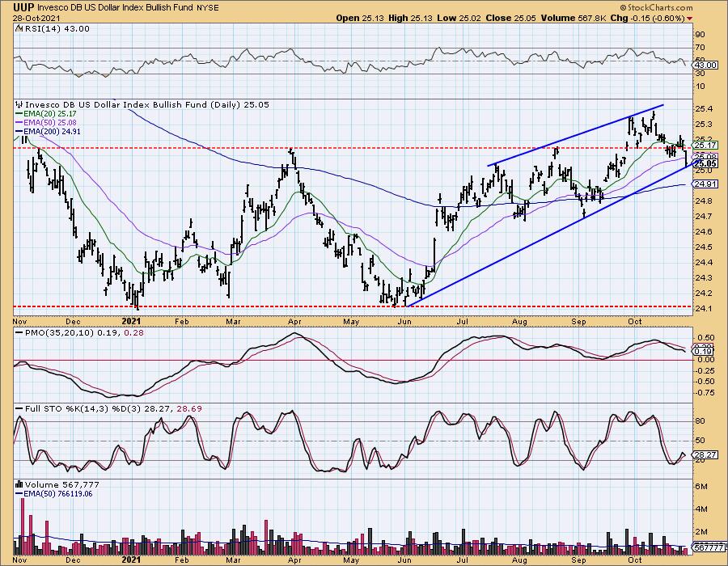Click the stochastic axis label 80
728x566 pixels.
point(700,421)
